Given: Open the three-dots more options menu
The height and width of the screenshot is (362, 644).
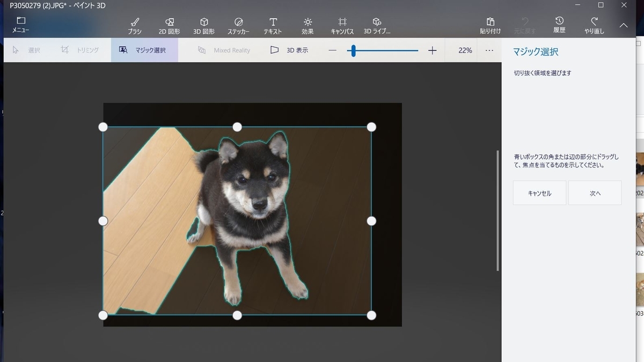Looking at the screenshot, I should (489, 50).
